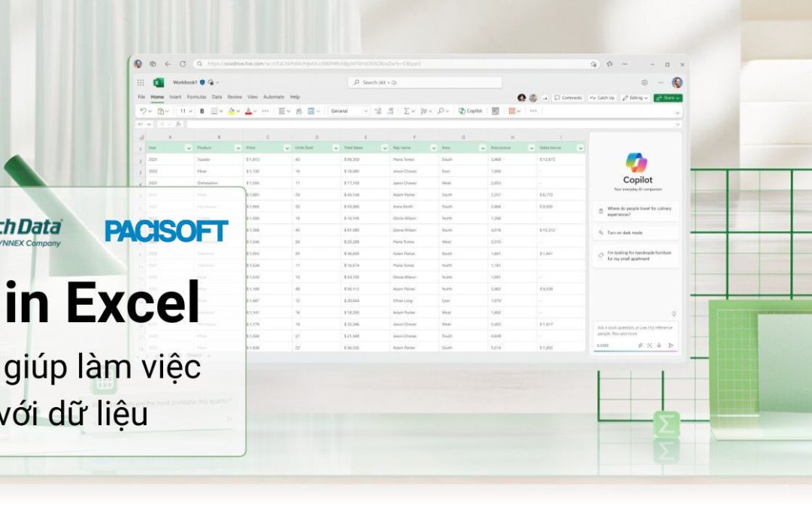812x508 pixels.
Task: Click the Undo icon
Action: (x=144, y=111)
